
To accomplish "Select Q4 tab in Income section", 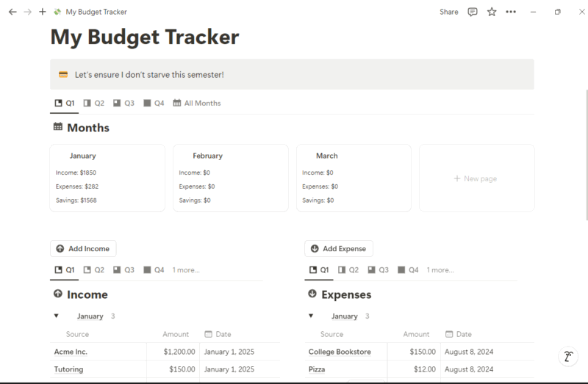I will coord(154,270).
